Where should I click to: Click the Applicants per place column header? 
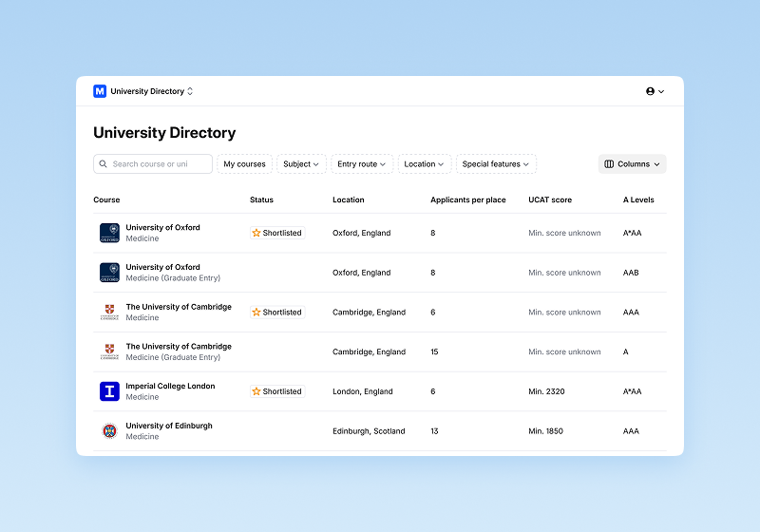click(468, 199)
